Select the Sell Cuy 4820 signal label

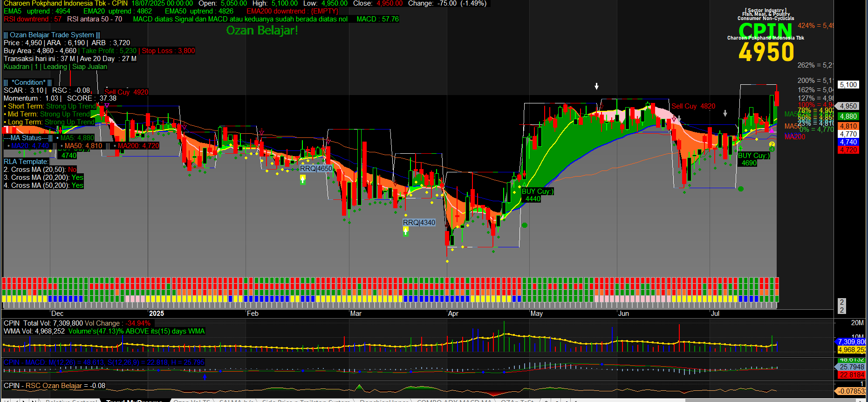coord(693,106)
